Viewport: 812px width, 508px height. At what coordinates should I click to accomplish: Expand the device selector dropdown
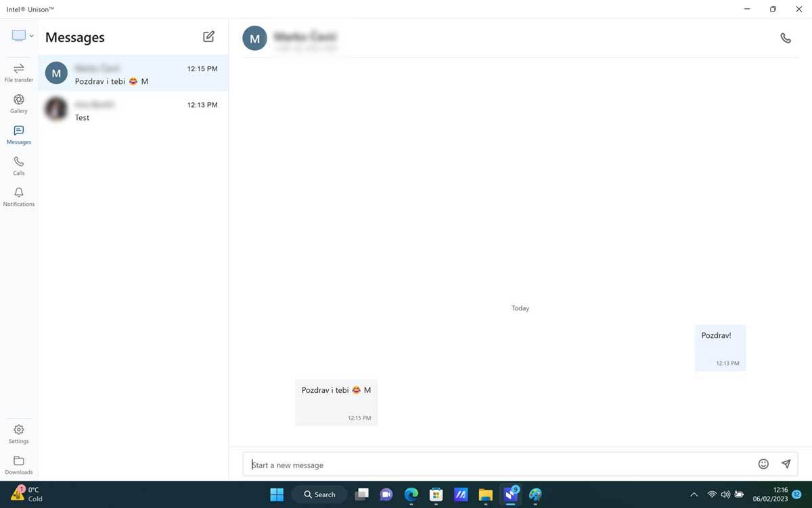(x=23, y=36)
